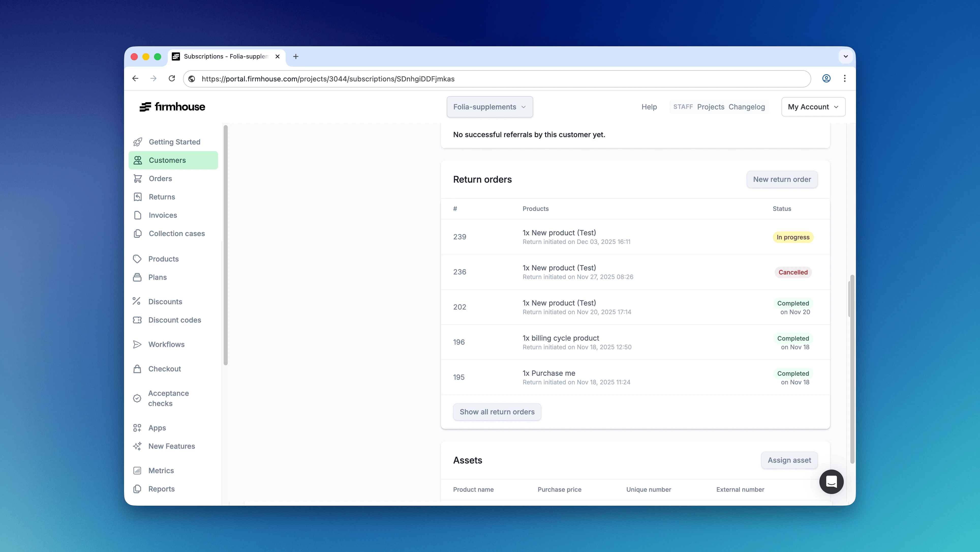Open the My Account dropdown
This screenshot has width=980, height=552.
pos(813,107)
